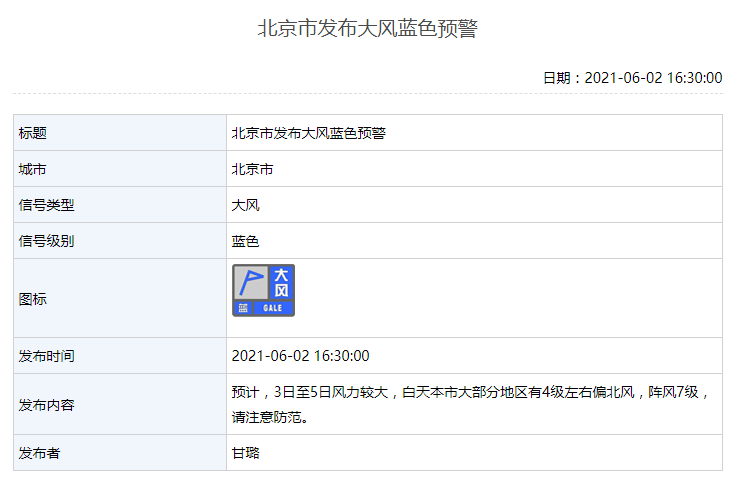Click the blue gale warning icon
The width and height of the screenshot is (746, 502).
264,290
